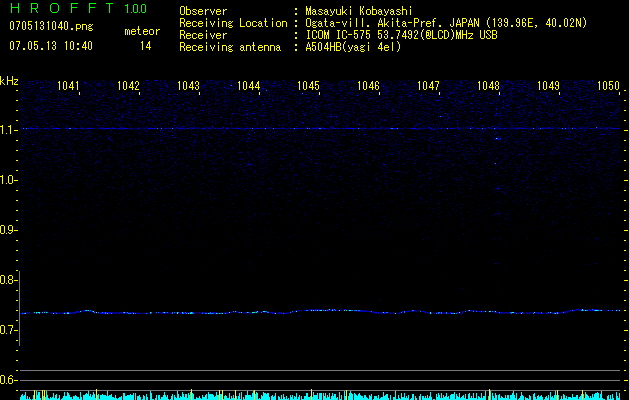Click the 1041 time marker
Viewport: 629px width, 400px height.
tap(68, 87)
